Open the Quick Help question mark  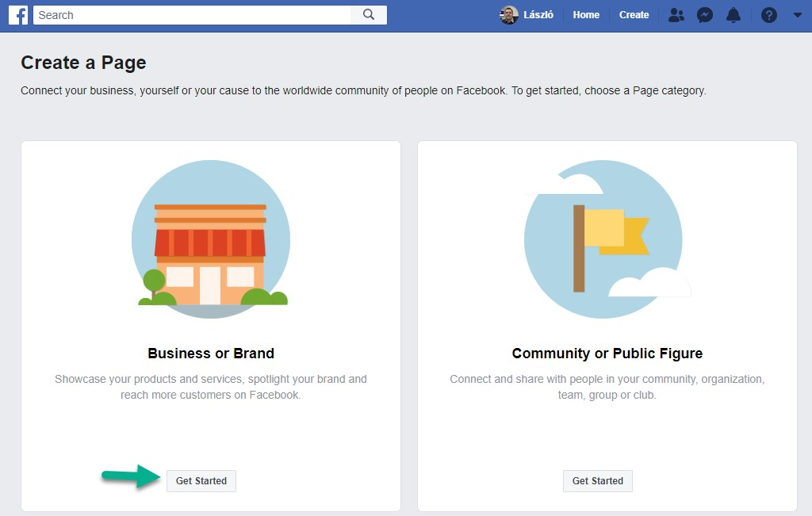click(x=769, y=15)
